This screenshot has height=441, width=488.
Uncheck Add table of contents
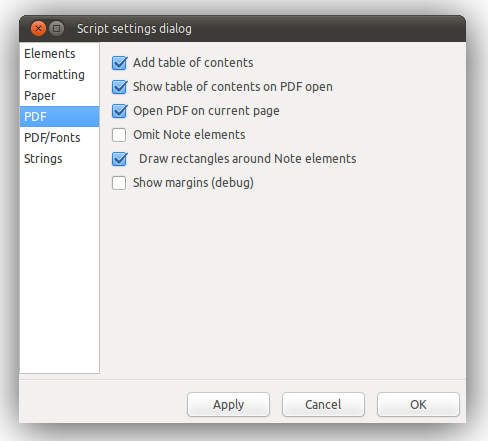tap(119, 63)
